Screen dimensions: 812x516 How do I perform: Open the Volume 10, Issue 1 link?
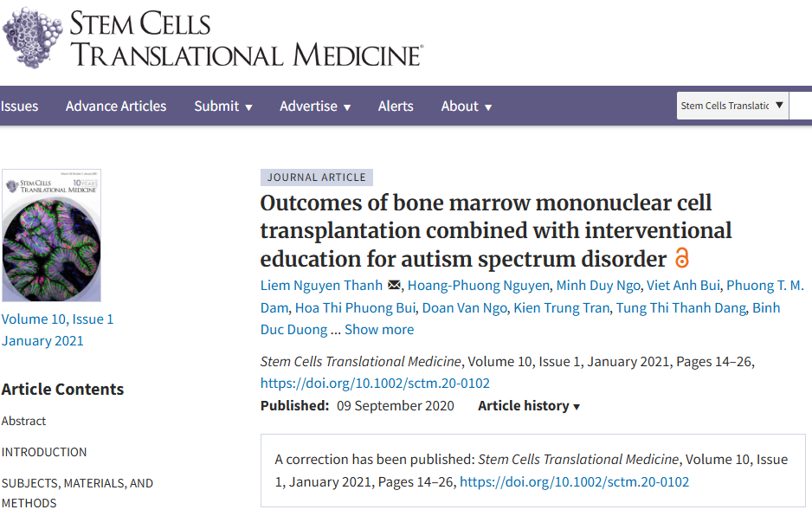tap(57, 319)
